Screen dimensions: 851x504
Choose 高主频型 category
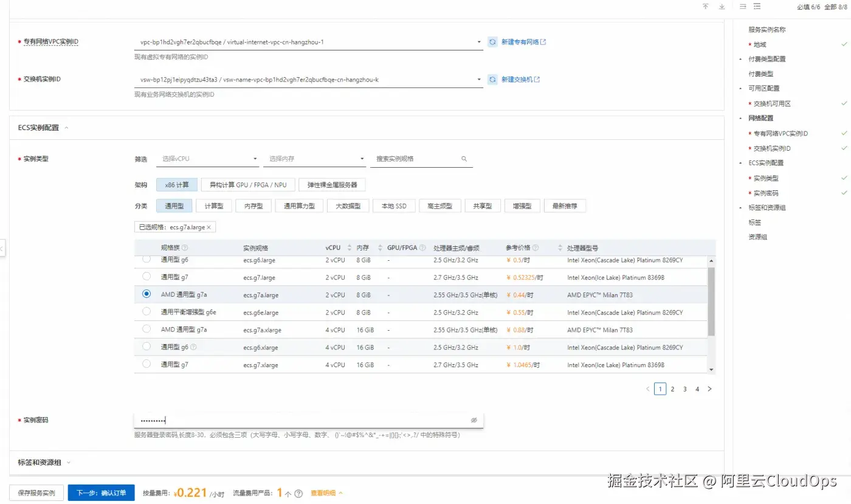[440, 206]
